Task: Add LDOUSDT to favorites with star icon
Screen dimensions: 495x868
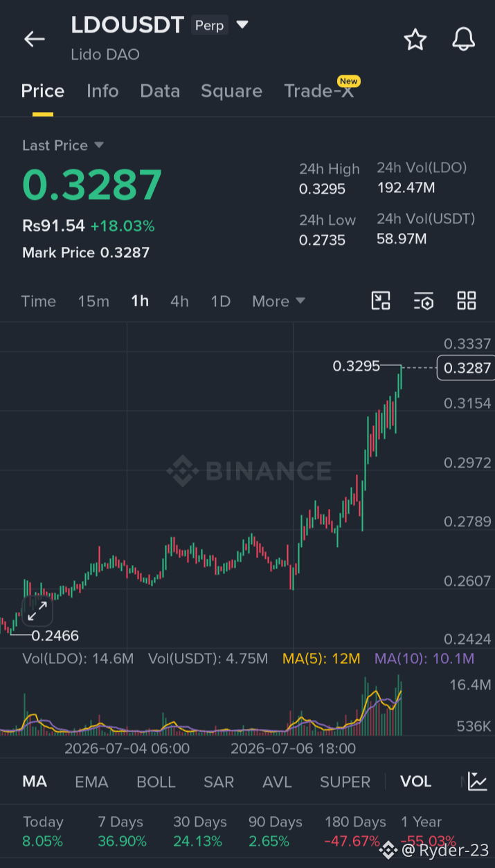Action: pyautogui.click(x=415, y=39)
